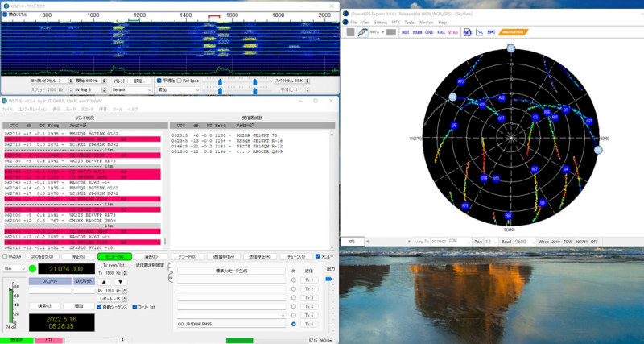Screen dimensions: 644x344
Task: Toggle the 平滑化 checkbox in wide graph
Action: (x=159, y=81)
